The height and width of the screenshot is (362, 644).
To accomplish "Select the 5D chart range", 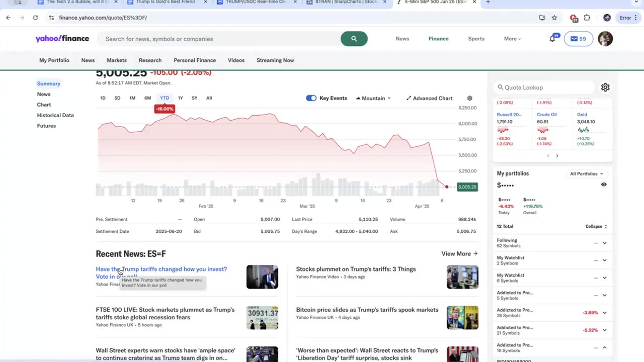I will click(x=117, y=98).
